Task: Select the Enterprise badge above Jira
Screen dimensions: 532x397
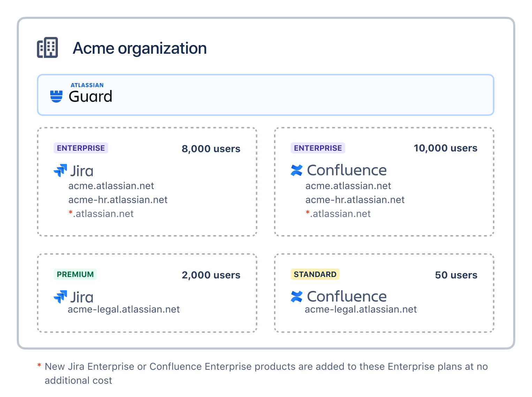Action: coord(81,148)
